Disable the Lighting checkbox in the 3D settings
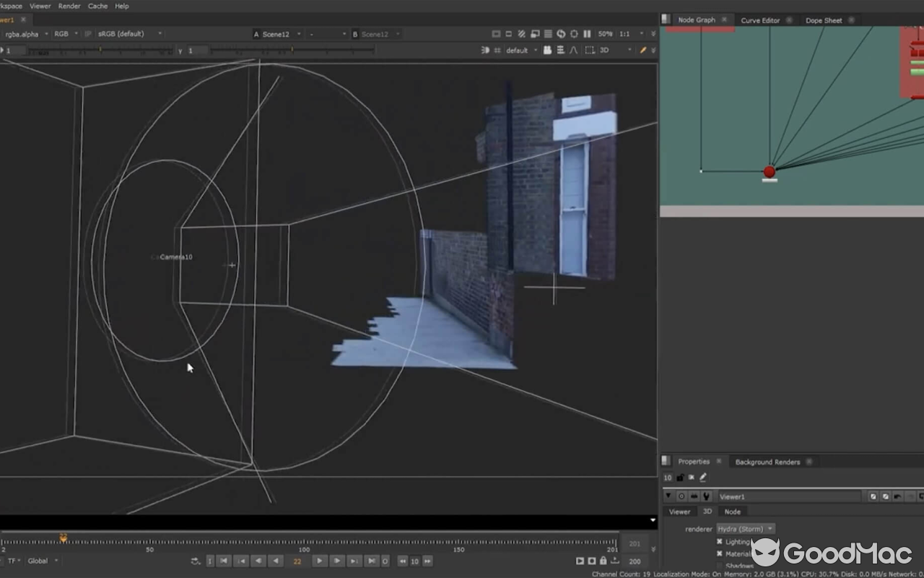 coord(720,541)
